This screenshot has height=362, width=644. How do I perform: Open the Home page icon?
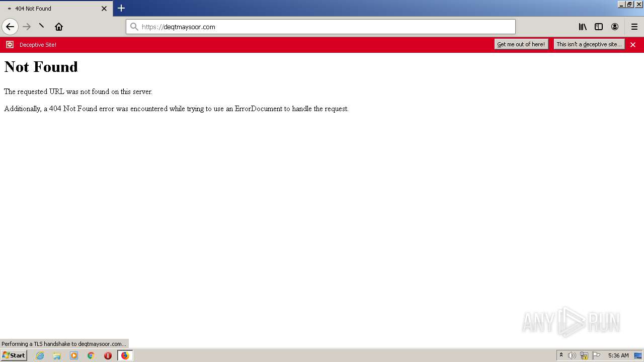pyautogui.click(x=59, y=27)
